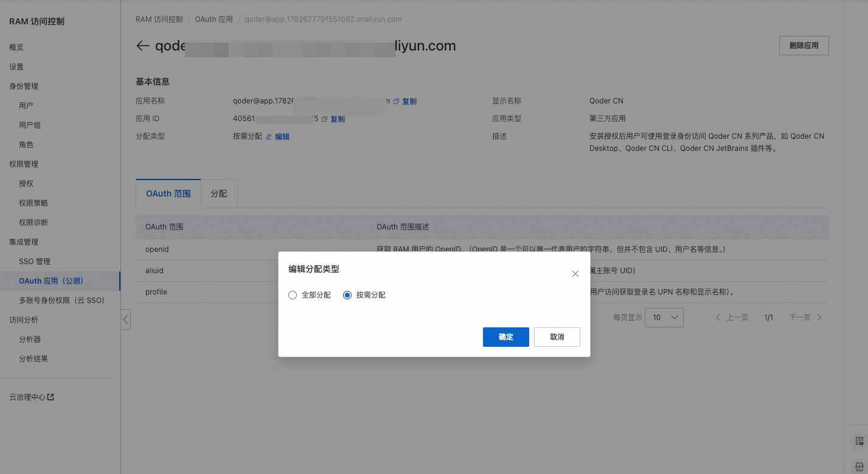868x474 pixels.
Task: Switch to the OAuth 范围 tab
Action: 168,193
